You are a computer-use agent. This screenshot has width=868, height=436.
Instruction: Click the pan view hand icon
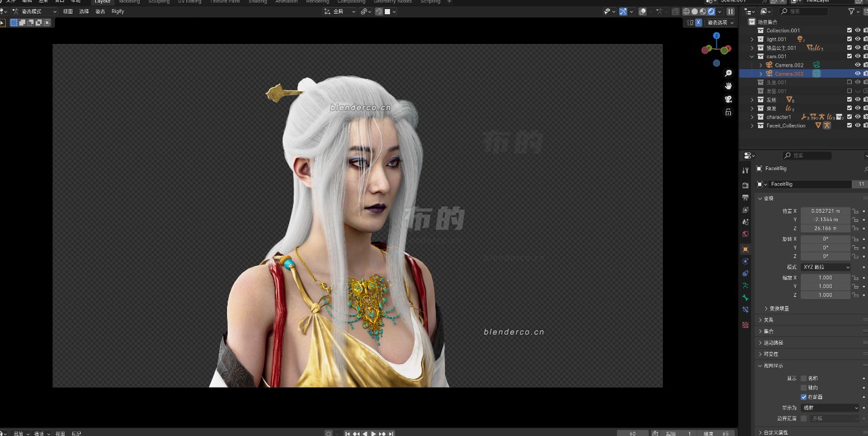(x=728, y=86)
